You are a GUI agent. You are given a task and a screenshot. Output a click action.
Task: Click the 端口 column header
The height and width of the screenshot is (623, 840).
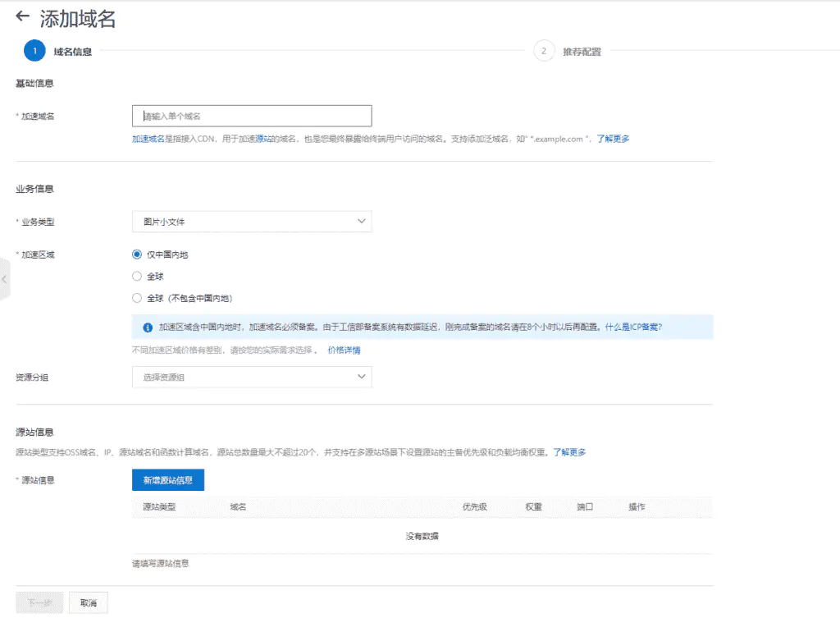pyautogui.click(x=585, y=506)
